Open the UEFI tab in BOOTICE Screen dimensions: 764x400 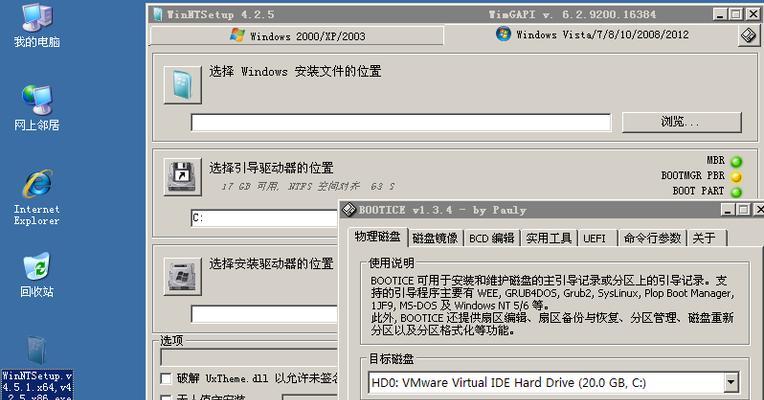(x=597, y=238)
